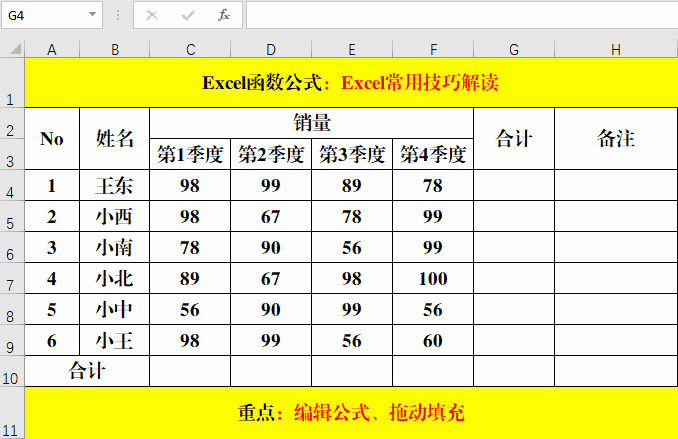Select row 6 header
The width and height of the screenshot is (678, 439).
pos(12,247)
